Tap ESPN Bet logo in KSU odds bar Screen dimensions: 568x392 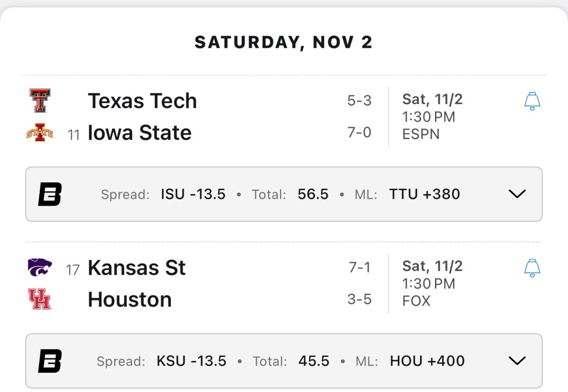point(50,361)
